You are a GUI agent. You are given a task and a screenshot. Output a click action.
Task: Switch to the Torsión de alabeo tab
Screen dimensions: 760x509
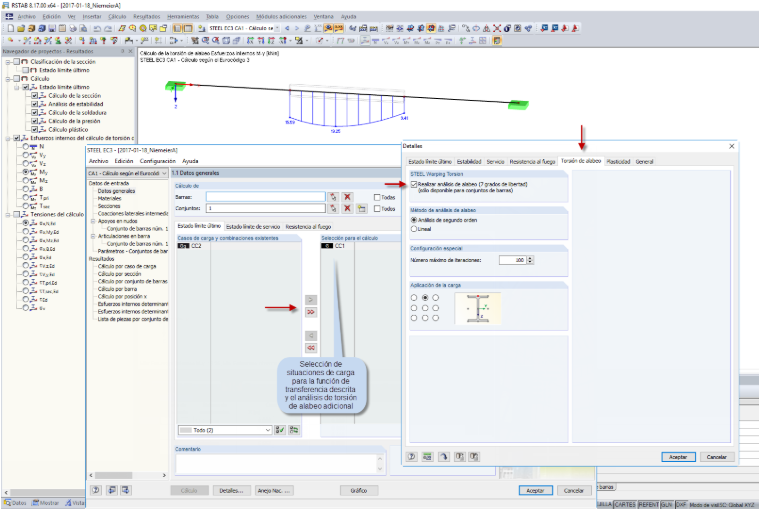click(581, 161)
